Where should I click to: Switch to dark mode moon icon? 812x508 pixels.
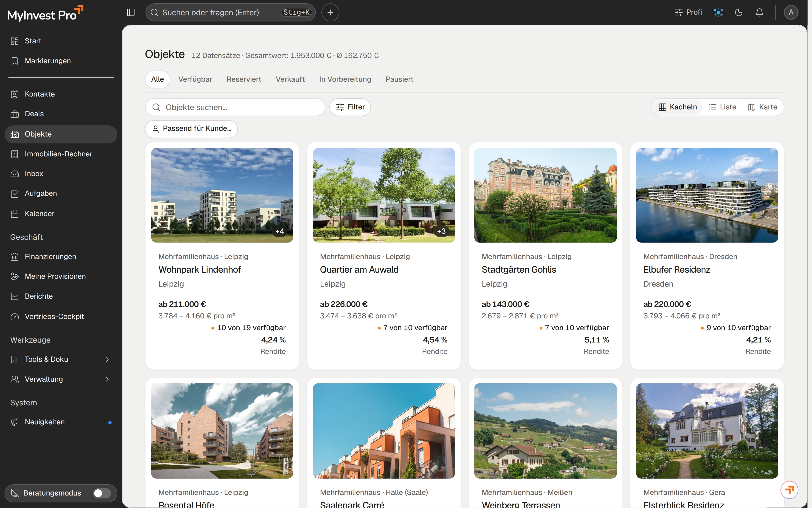738,12
